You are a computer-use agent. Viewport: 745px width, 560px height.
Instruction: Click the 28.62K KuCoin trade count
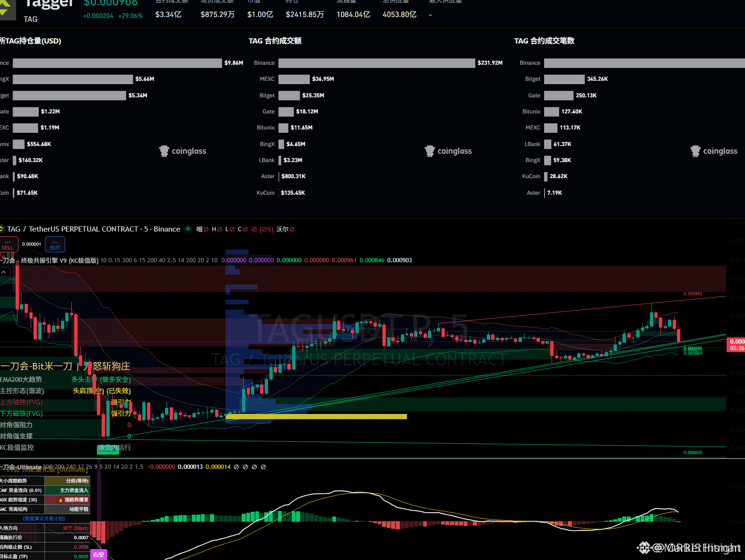point(559,176)
